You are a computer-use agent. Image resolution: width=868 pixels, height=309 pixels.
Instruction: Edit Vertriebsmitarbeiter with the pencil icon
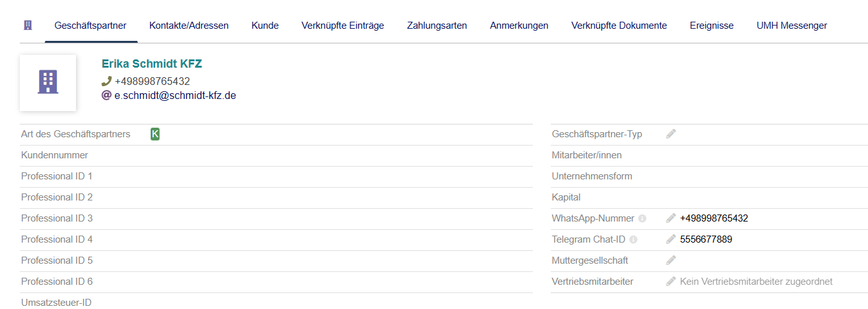pos(671,282)
